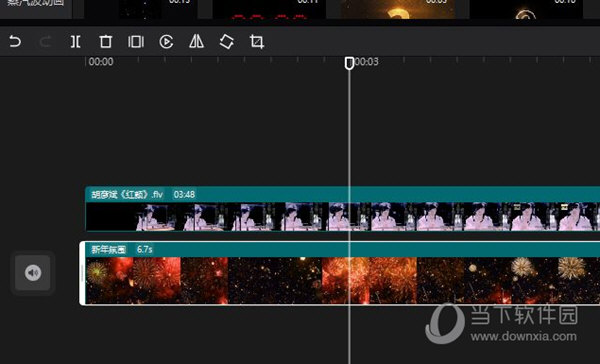Click the left trim handle of 新年氛围 clip

[82, 273]
